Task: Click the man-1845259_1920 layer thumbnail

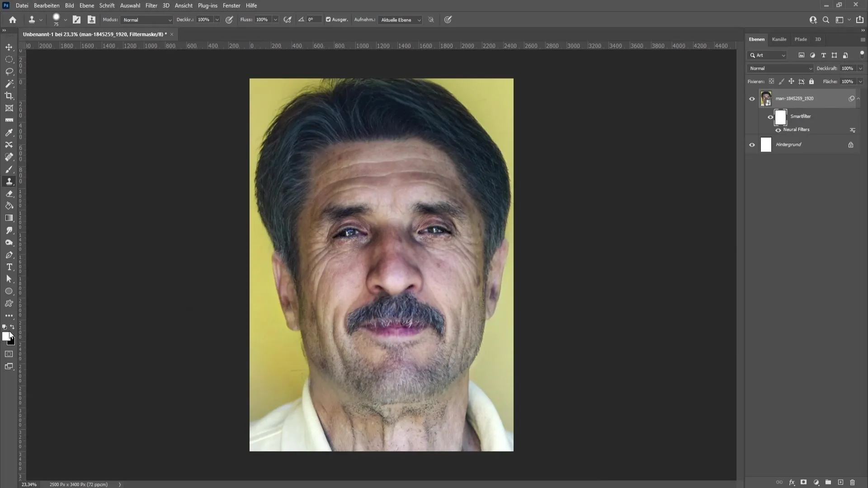Action: 766,99
